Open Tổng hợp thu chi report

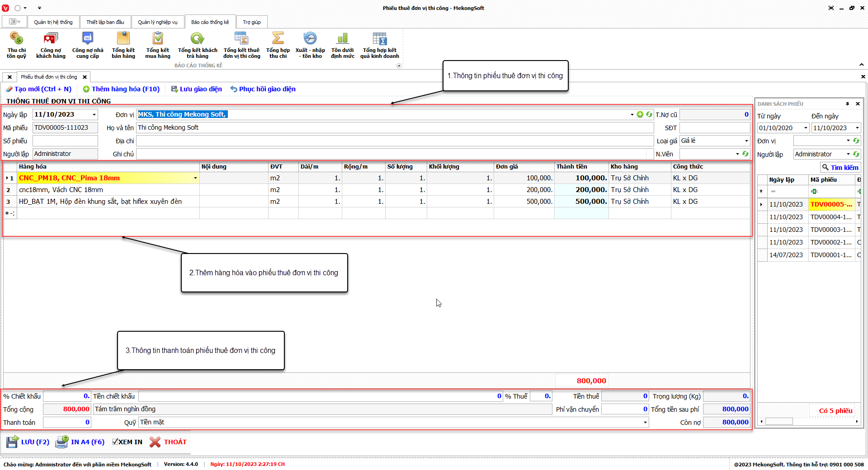[x=278, y=45]
